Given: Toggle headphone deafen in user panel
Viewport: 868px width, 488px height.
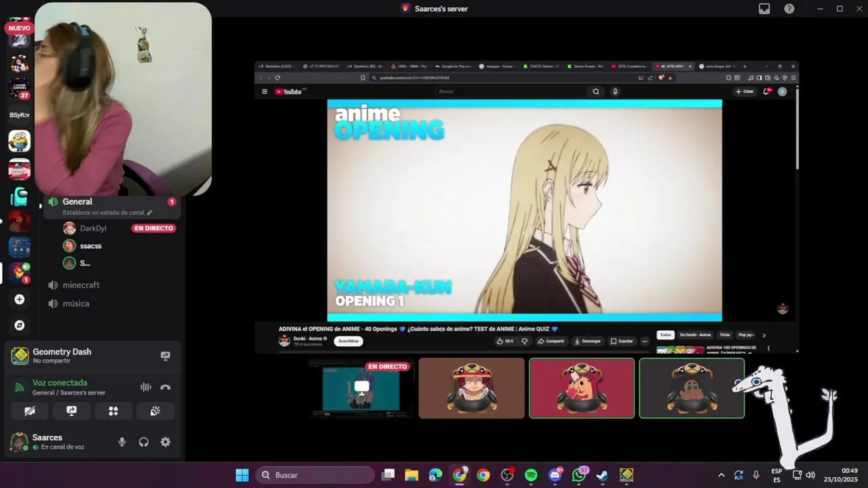Looking at the screenshot, I should [x=144, y=442].
